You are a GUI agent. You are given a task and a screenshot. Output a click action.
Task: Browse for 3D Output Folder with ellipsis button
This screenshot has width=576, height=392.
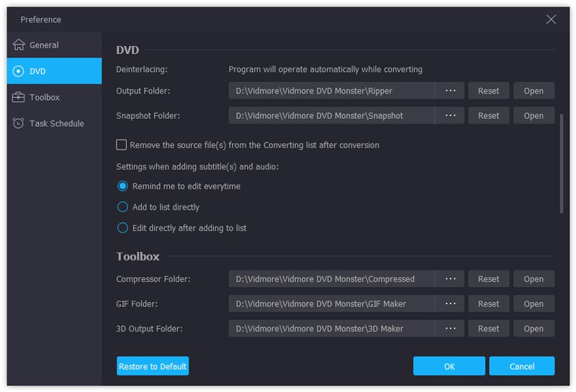click(x=450, y=329)
